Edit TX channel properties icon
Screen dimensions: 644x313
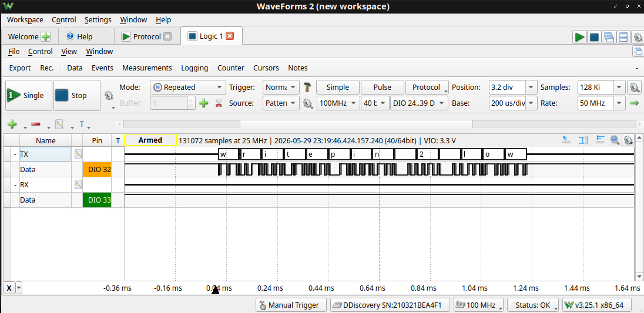[78, 154]
